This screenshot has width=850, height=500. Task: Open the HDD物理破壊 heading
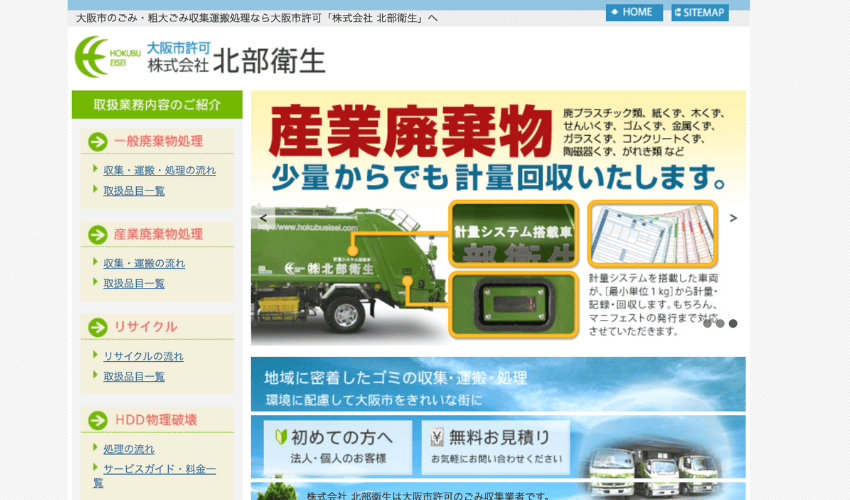(x=156, y=420)
